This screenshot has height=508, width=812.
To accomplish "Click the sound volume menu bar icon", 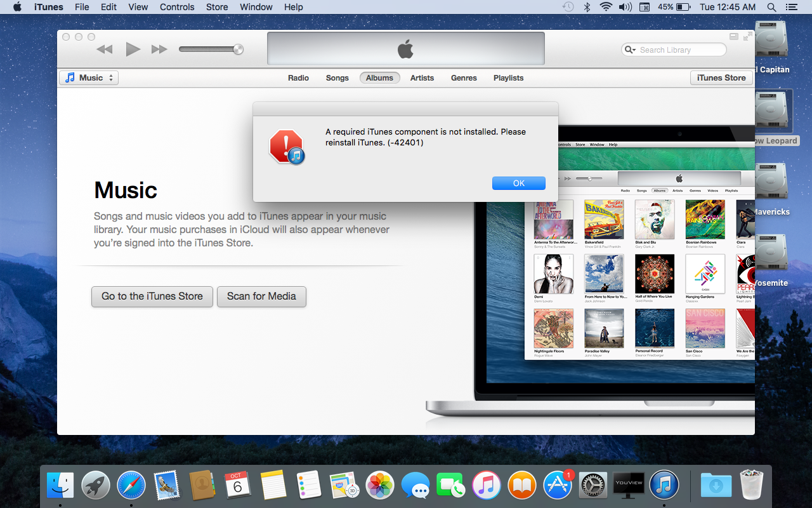I will (x=625, y=7).
